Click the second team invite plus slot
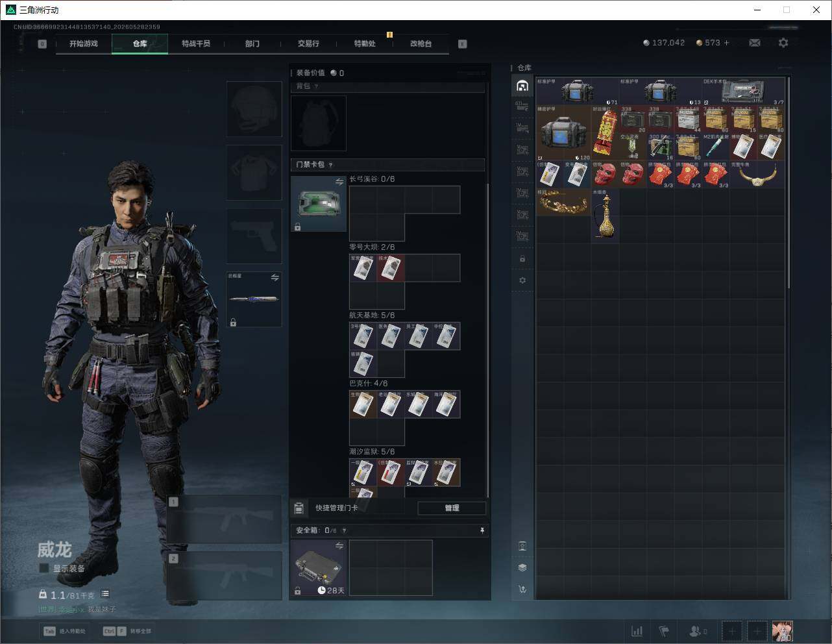This screenshot has width=832, height=644. (x=757, y=631)
